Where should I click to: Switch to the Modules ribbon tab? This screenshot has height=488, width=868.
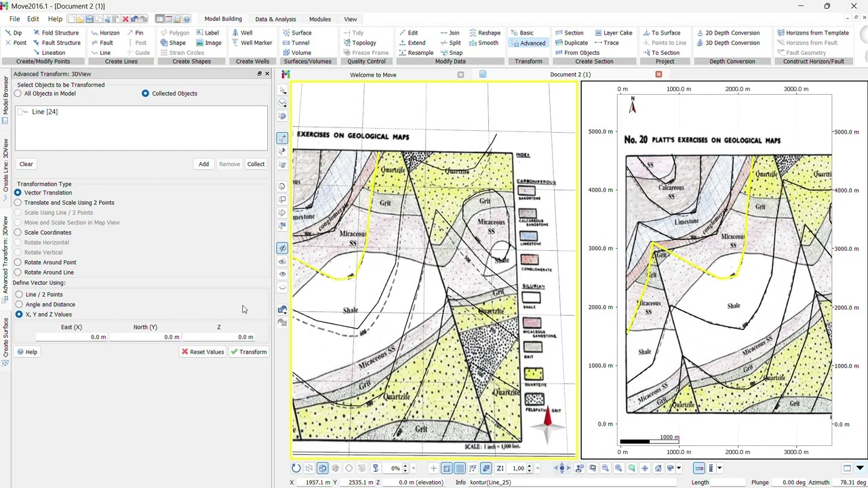click(320, 19)
